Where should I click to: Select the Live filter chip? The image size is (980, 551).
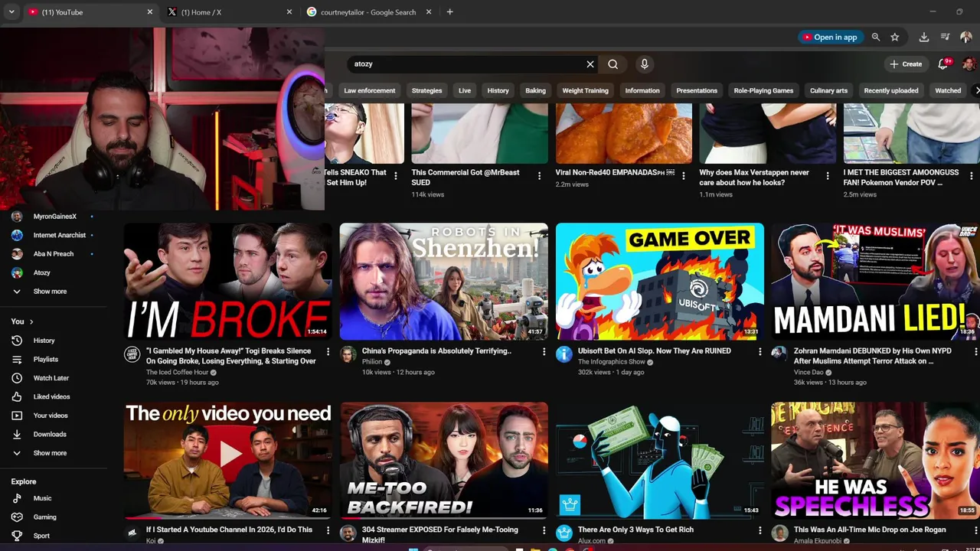[465, 90]
